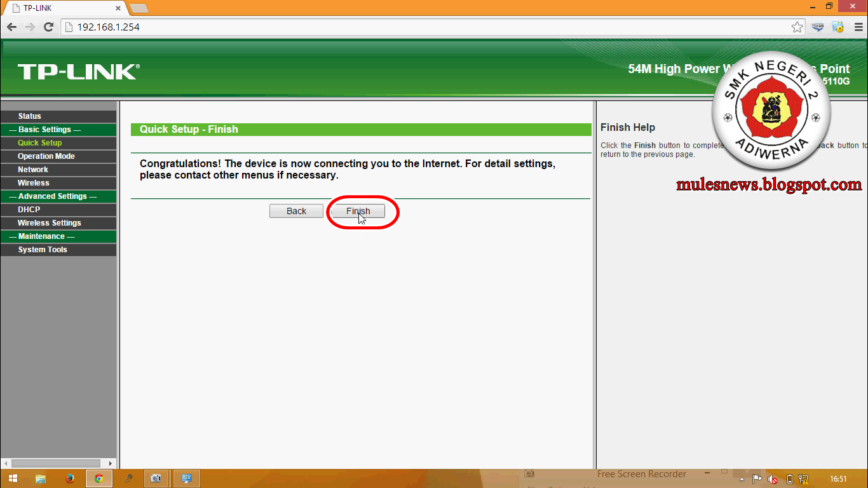Open File Explorer from the taskbar
This screenshot has height=488, width=868.
(41, 478)
